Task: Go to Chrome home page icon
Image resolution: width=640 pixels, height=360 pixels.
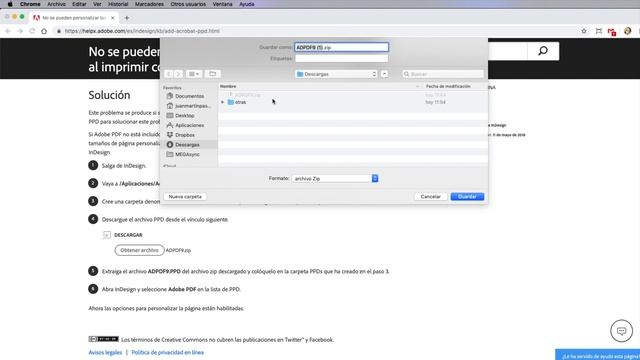Action: pyautogui.click(x=44, y=31)
